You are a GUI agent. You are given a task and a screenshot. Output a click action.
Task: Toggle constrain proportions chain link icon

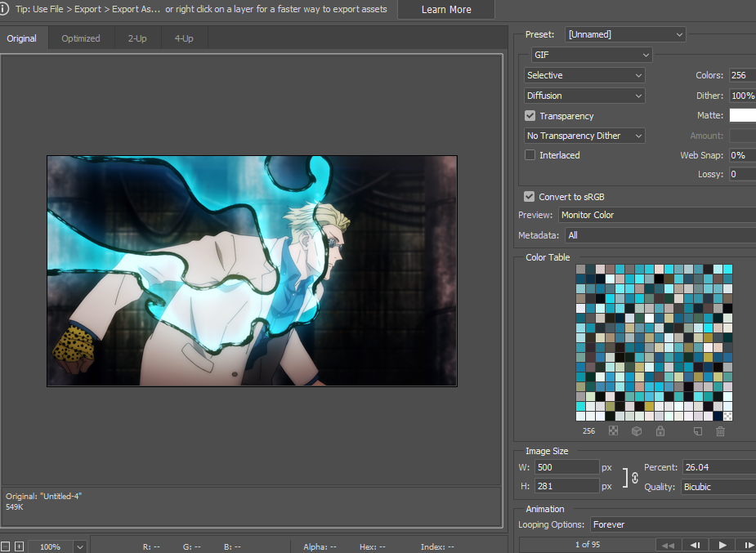tap(635, 477)
